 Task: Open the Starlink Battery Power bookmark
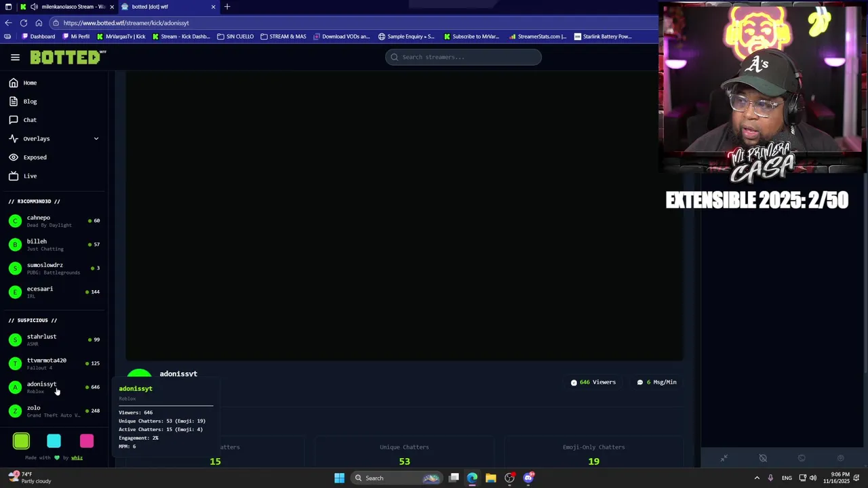tap(603, 37)
